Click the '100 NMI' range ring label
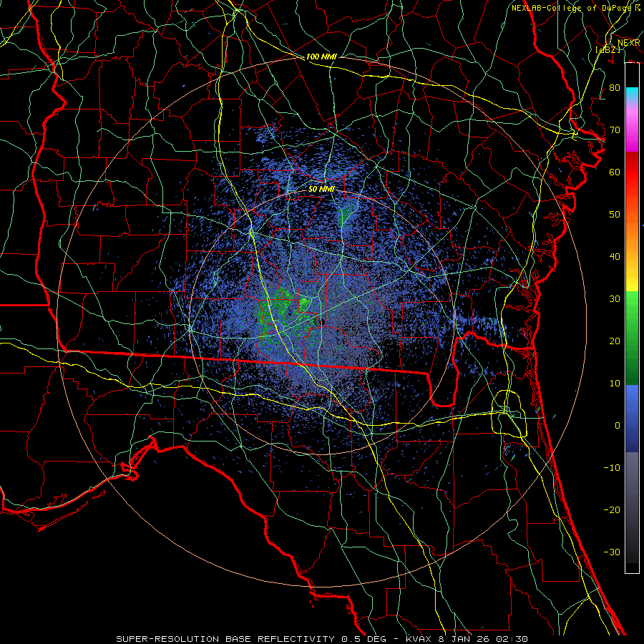Viewport: 644px width, 644px height. point(321,57)
